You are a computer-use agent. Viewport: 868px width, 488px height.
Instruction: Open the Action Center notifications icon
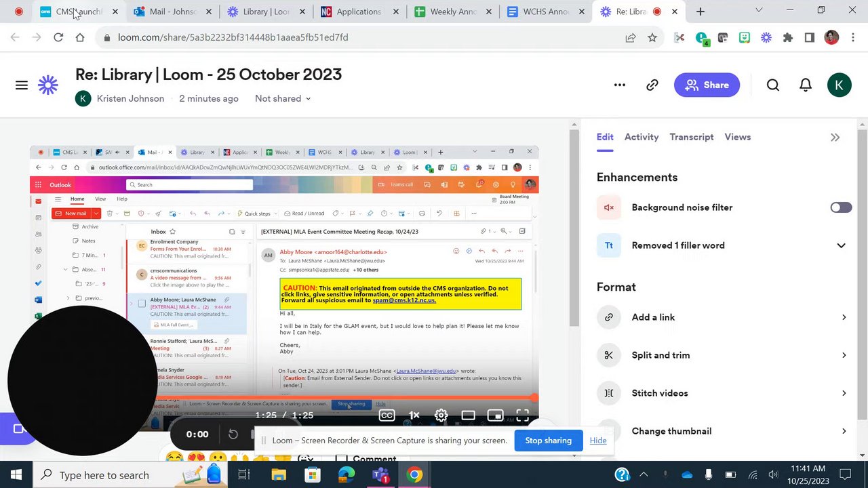(x=845, y=475)
